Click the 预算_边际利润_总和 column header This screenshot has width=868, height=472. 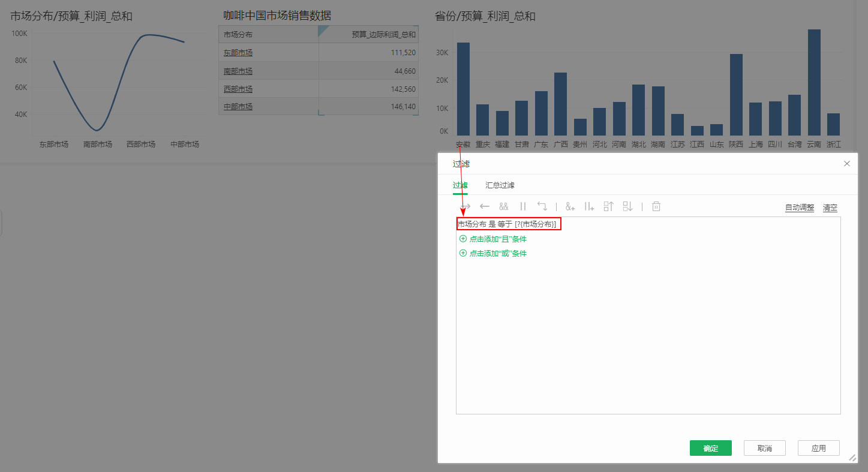[x=368, y=34]
